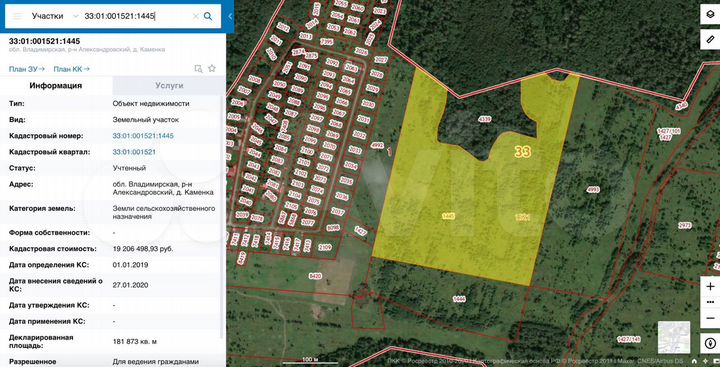Select parcel 1446 on the map

(459, 299)
